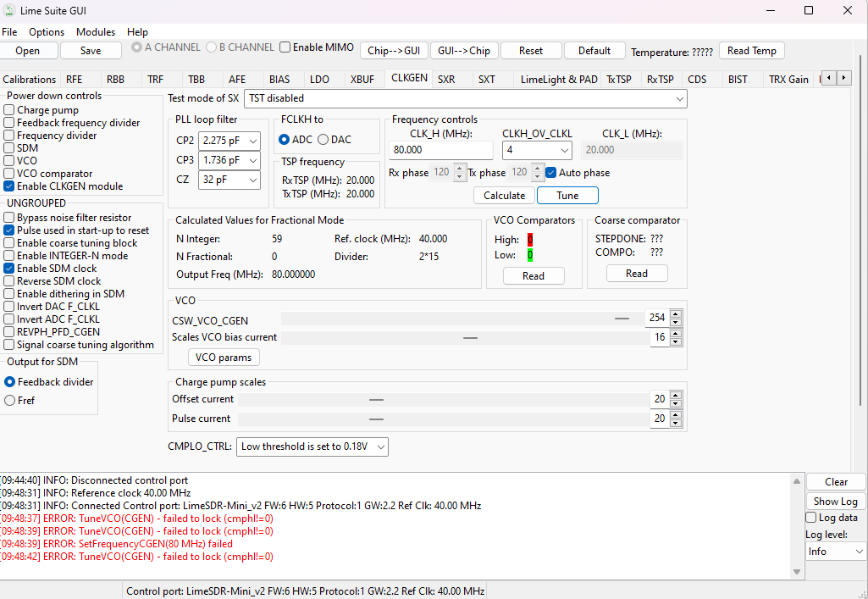Click Read under Coarse comparator
This screenshot has width=868, height=599.
(x=637, y=274)
